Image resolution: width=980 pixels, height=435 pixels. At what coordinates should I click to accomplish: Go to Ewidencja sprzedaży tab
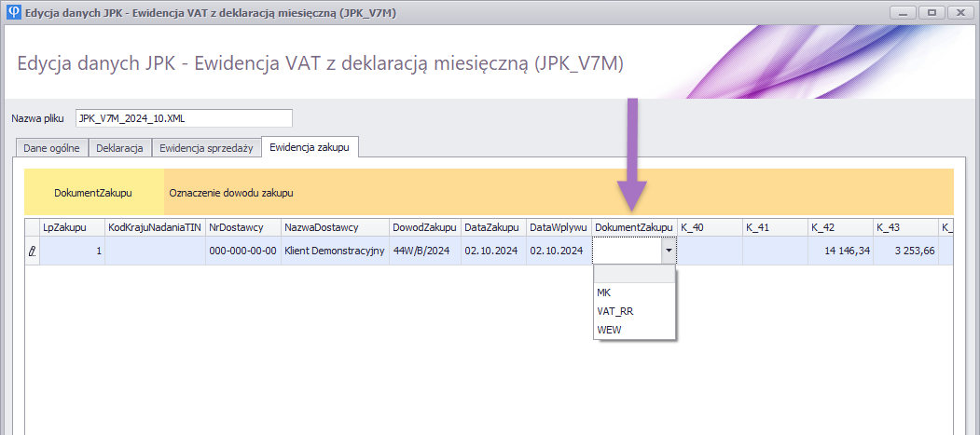[207, 148]
